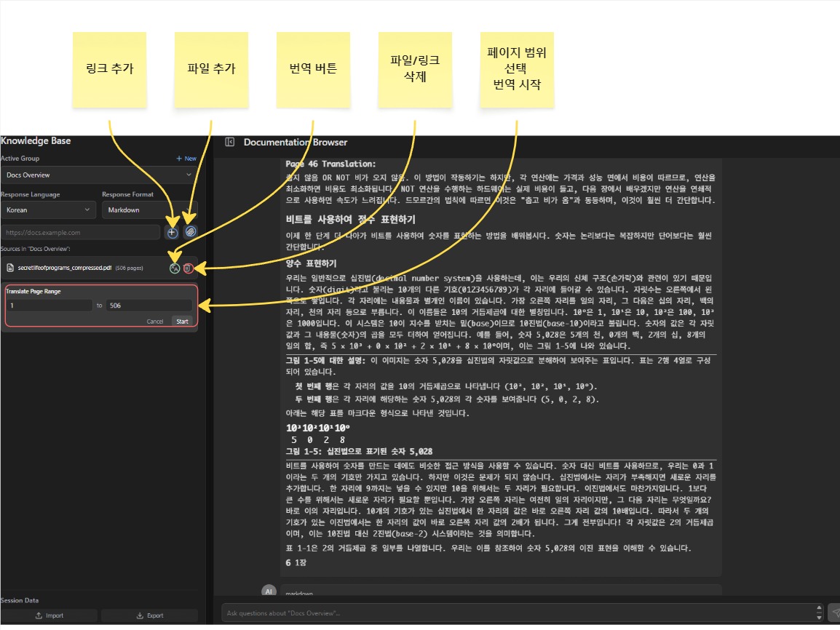This screenshot has width=840, height=630.
Task: Click the 파일 추가 sticky note
Action: coord(212,70)
